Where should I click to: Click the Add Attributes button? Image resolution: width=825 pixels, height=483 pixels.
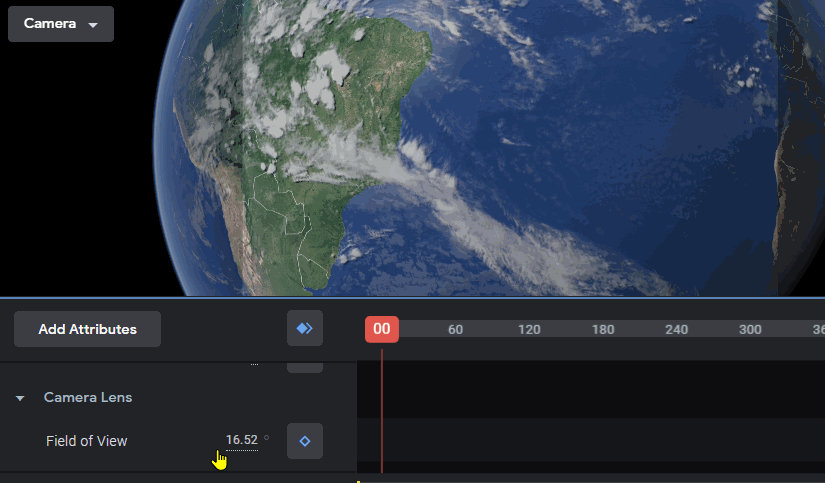(x=87, y=329)
